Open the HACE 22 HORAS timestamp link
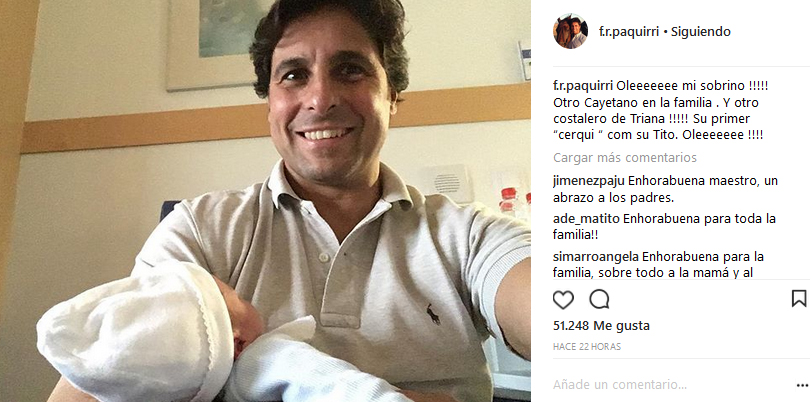Image resolution: width=812 pixels, height=402 pixels. click(x=587, y=347)
